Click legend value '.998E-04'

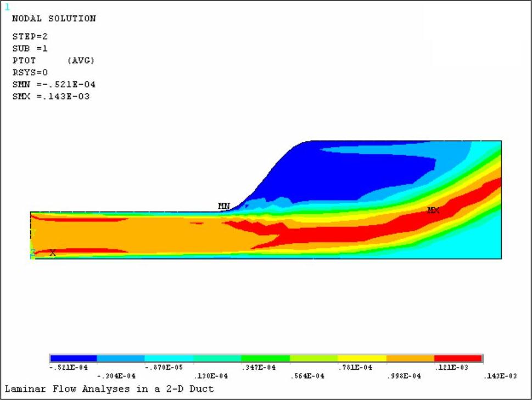coord(404,376)
